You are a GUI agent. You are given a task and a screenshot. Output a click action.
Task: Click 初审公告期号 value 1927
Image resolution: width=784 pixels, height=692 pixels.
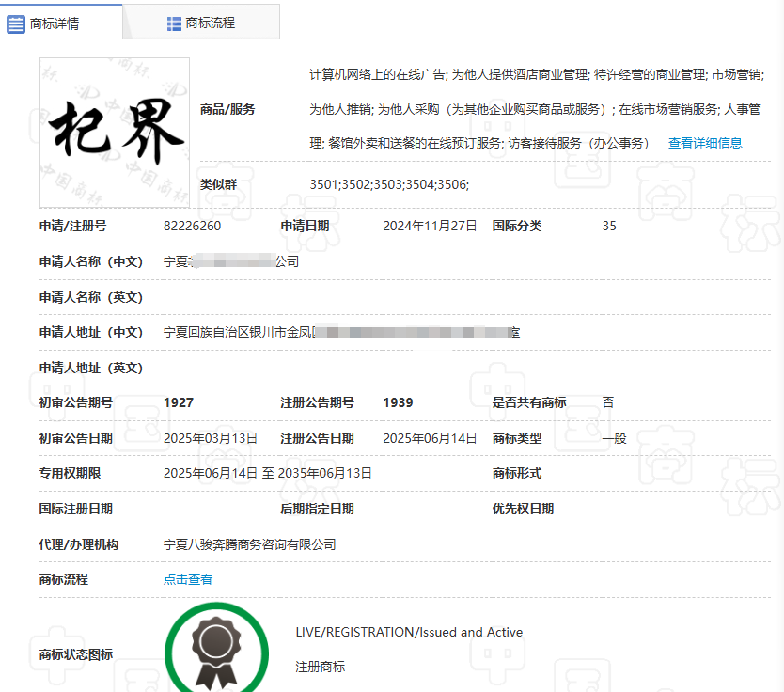[179, 402]
